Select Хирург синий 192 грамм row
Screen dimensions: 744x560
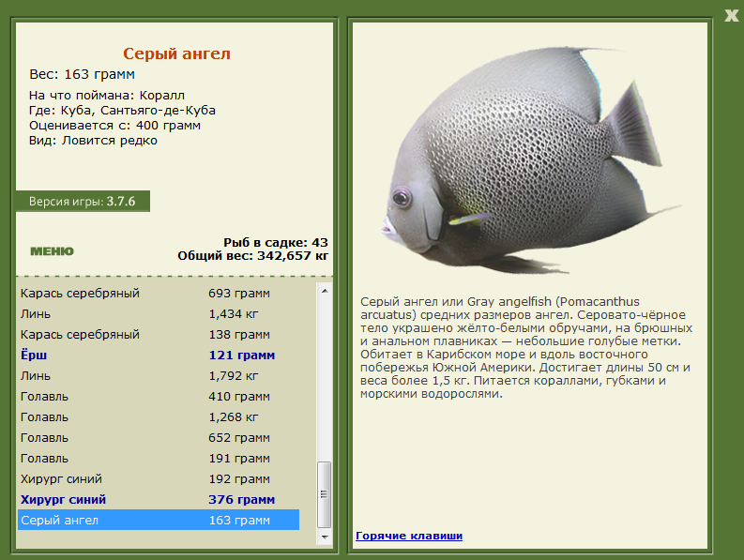159,478
